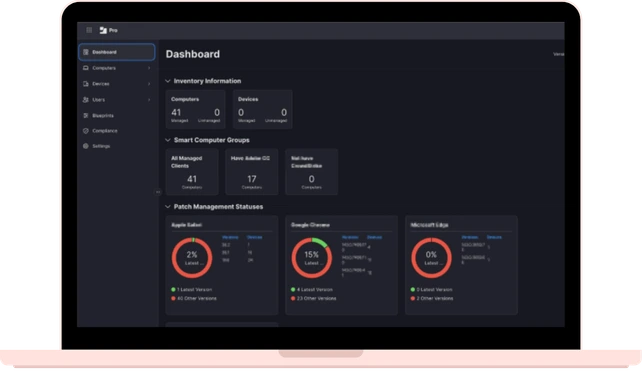
Task: Open Users in the sidebar
Action: 117,99
